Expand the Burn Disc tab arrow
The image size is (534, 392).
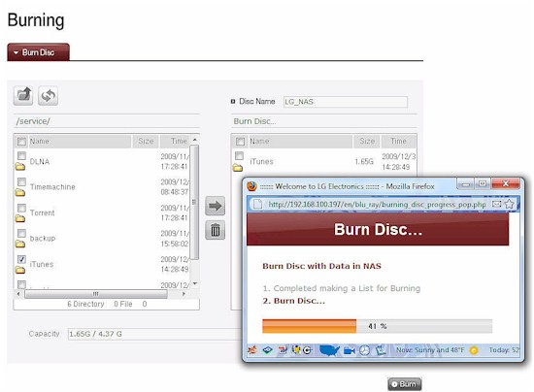(x=16, y=52)
